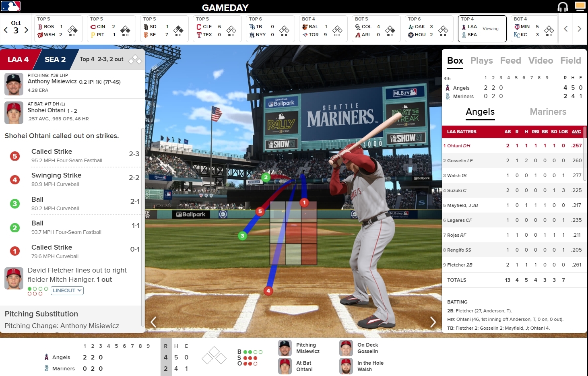588x376 pixels.
Task: Sort batters by AVG column header
Action: (x=576, y=132)
